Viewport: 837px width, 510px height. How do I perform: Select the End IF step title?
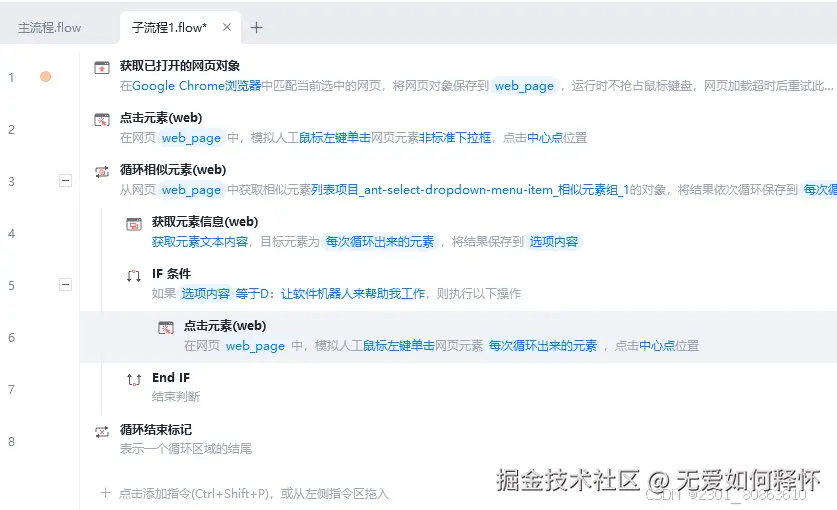click(171, 378)
